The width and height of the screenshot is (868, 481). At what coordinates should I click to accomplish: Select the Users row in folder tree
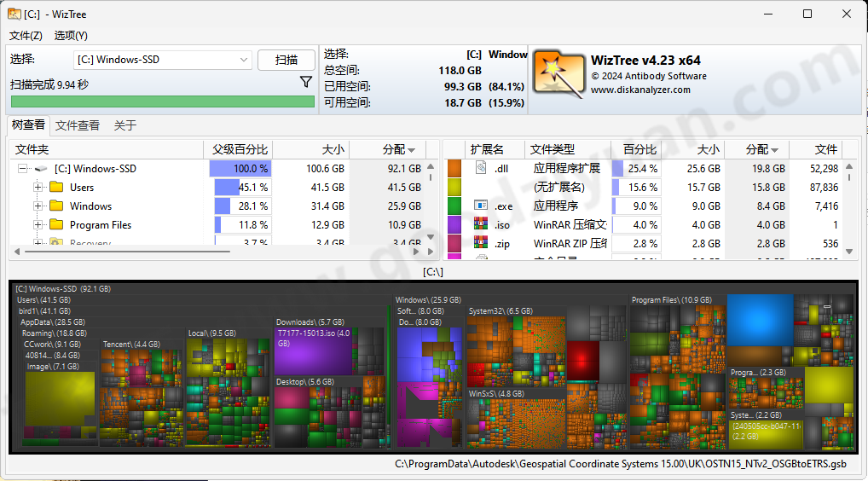point(219,187)
